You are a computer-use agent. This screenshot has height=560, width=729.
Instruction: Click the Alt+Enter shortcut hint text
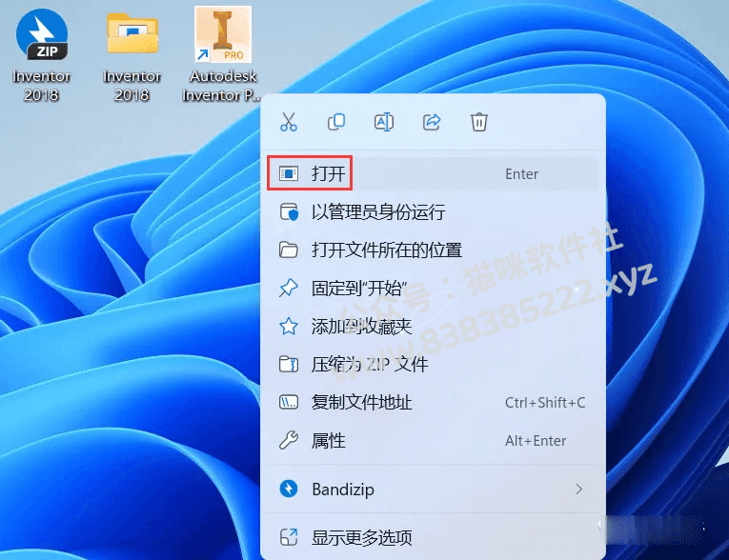(536, 441)
